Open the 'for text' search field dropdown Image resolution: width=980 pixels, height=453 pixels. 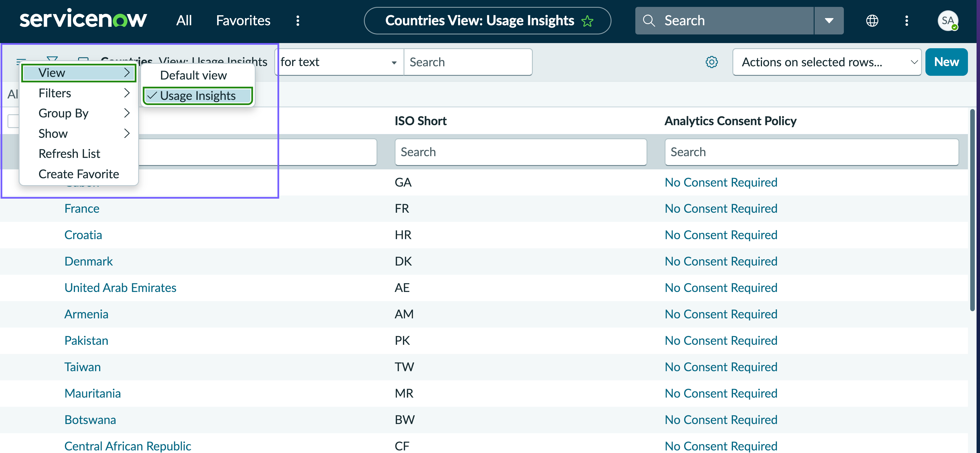[x=339, y=62]
